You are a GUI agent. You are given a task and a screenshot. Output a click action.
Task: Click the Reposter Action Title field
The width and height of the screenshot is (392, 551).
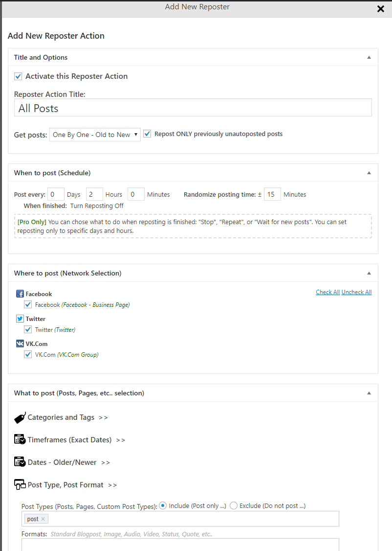click(193, 108)
